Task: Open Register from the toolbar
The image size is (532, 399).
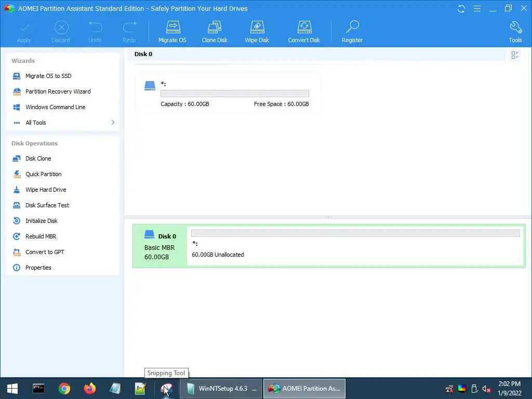Action: click(352, 32)
